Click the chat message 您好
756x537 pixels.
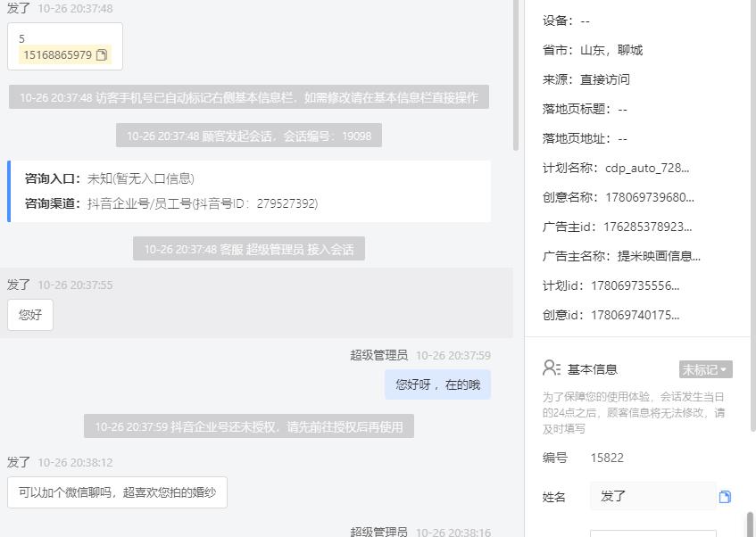(30, 315)
